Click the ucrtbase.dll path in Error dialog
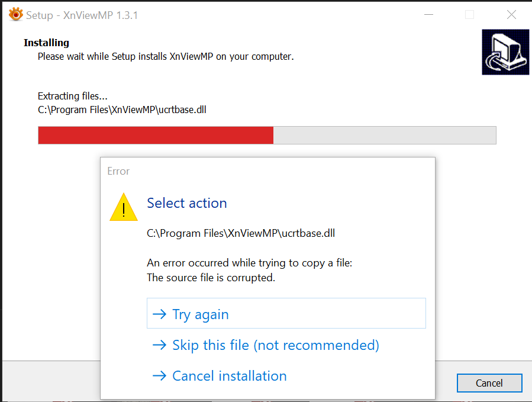 tap(240, 233)
